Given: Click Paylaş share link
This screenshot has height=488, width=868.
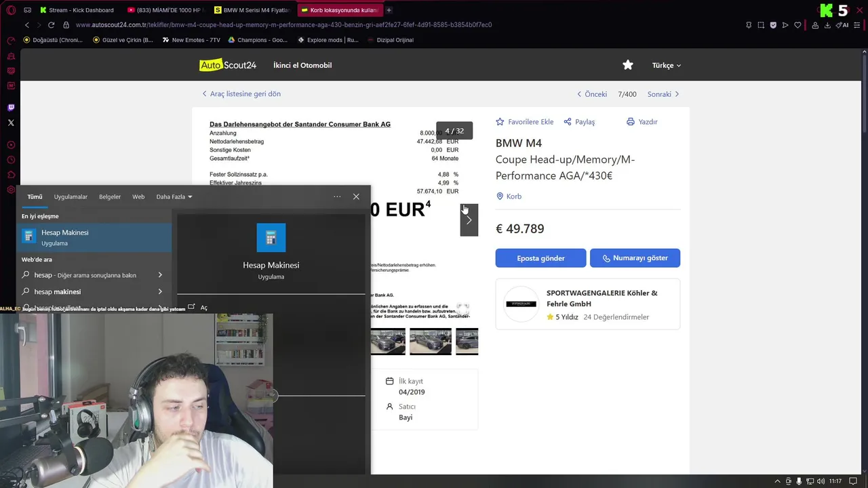Looking at the screenshot, I should [579, 122].
